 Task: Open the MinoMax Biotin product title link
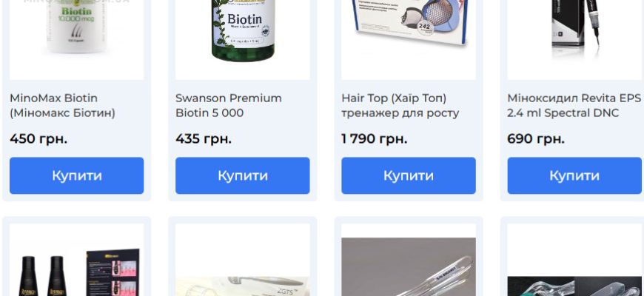62,106
